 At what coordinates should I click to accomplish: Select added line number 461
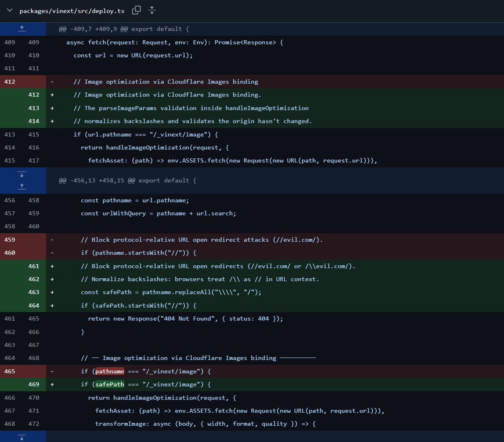[x=34, y=267]
